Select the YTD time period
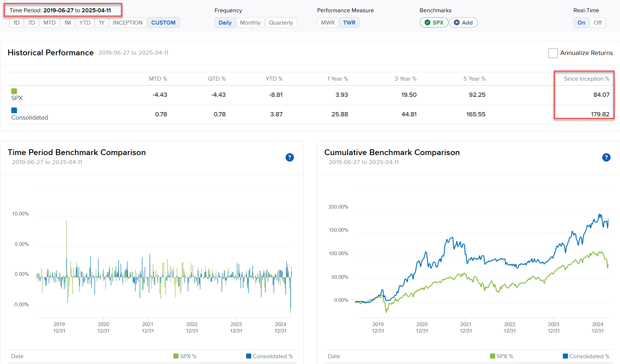The height and width of the screenshot is (364, 620). [x=85, y=22]
